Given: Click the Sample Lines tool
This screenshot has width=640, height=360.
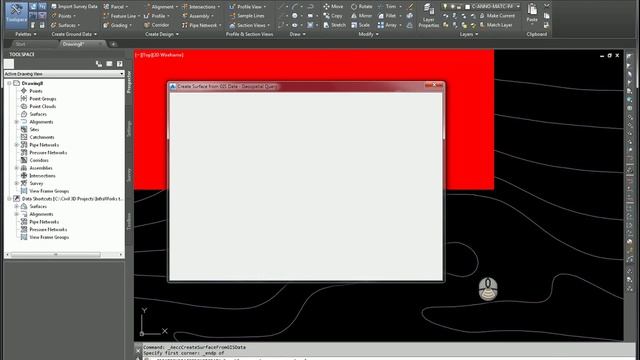Looking at the screenshot, I should click(247, 16).
